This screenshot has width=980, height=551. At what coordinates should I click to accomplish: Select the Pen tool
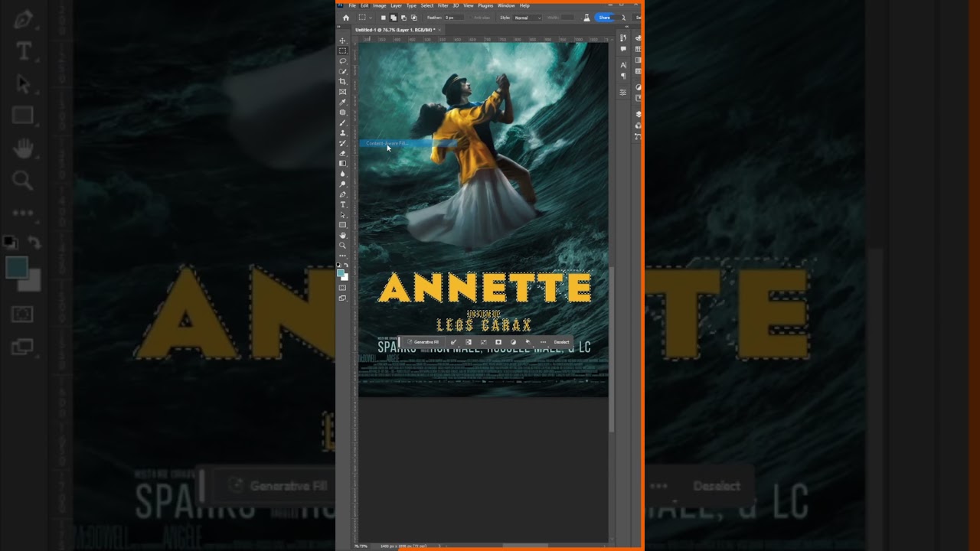342,194
